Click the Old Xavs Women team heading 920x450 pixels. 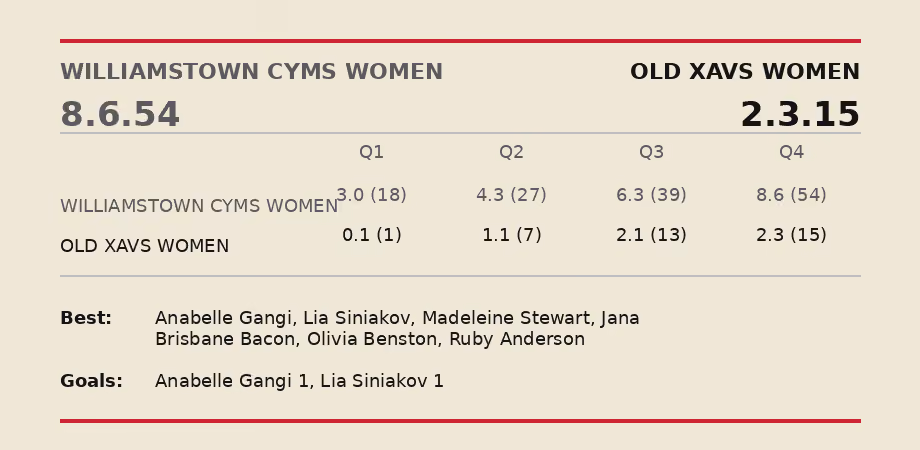[745, 72]
